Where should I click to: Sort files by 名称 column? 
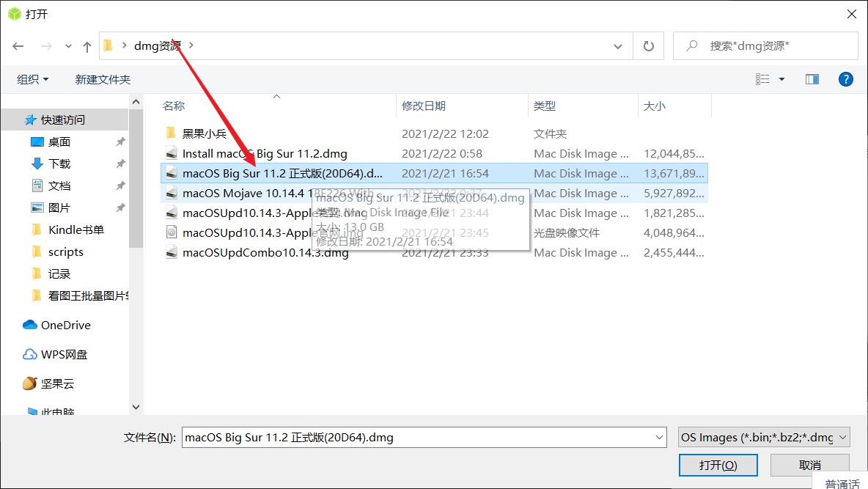tap(174, 106)
